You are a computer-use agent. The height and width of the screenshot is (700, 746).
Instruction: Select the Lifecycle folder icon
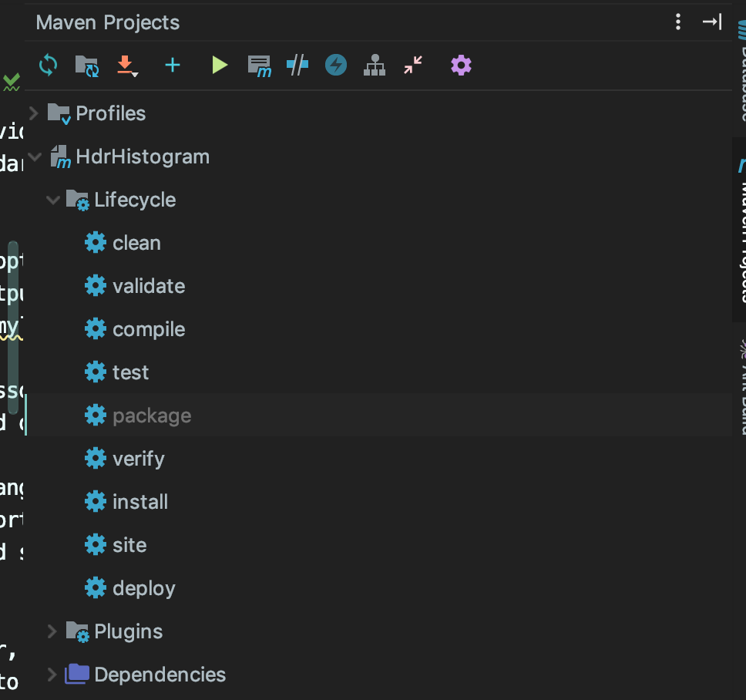click(78, 200)
